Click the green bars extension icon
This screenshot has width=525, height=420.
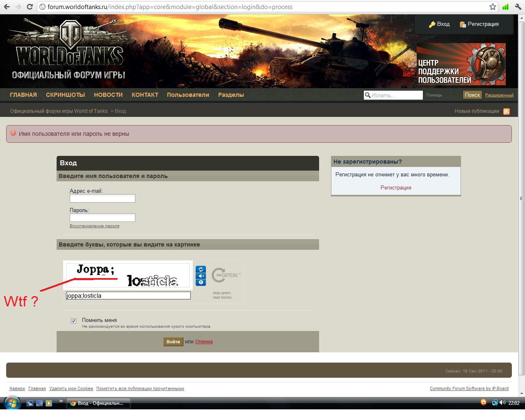[505, 7]
